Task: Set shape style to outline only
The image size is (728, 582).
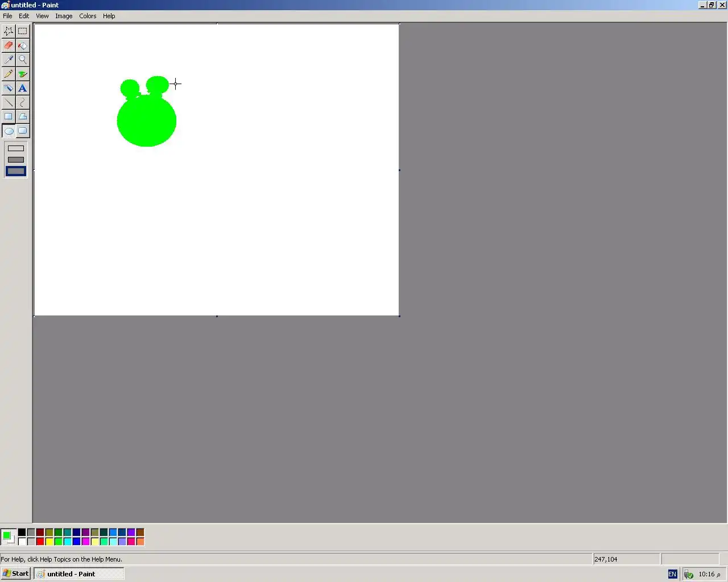Action: [x=16, y=148]
